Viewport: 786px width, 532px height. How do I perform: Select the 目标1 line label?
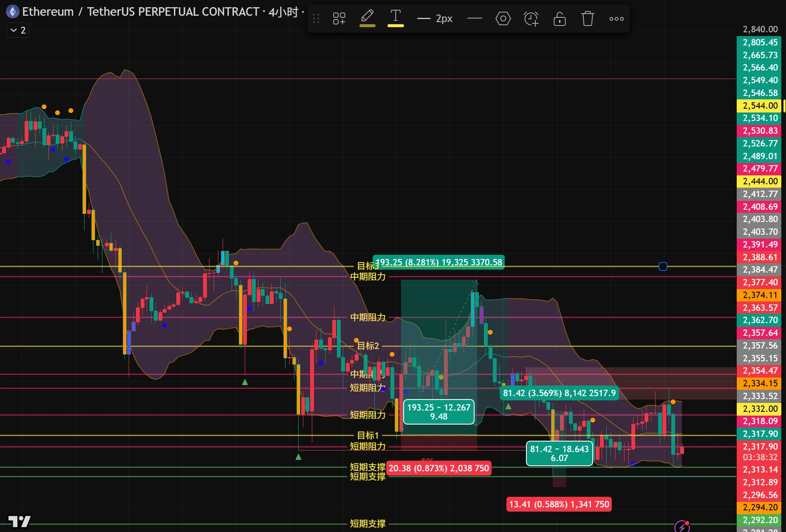[x=368, y=435]
